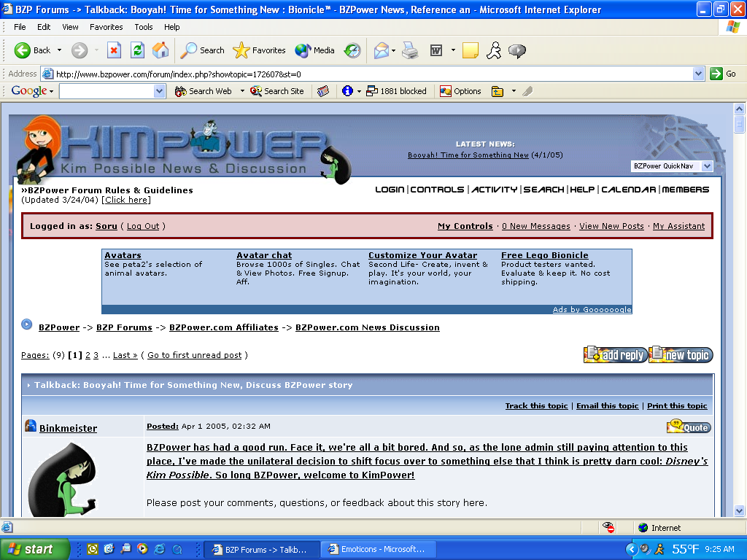Viewport: 747px width, 560px height.
Task: Open the Booyah! Time for Something New news link
Action: [x=468, y=155]
